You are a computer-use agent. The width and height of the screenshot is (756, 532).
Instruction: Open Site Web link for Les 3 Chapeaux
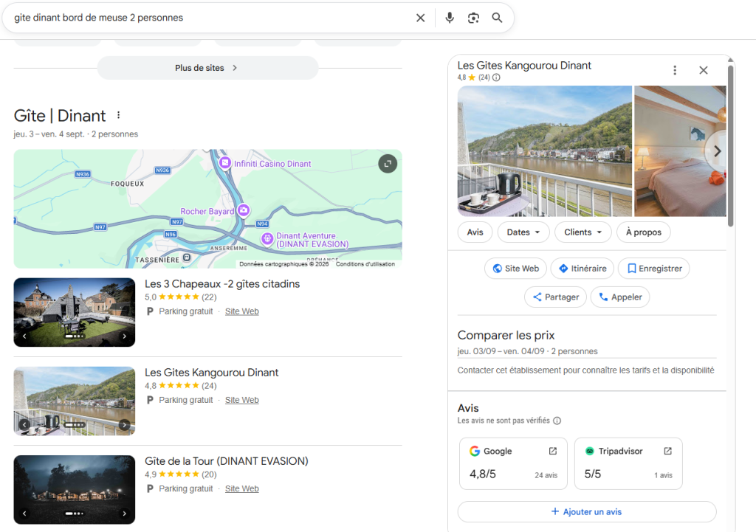(242, 311)
